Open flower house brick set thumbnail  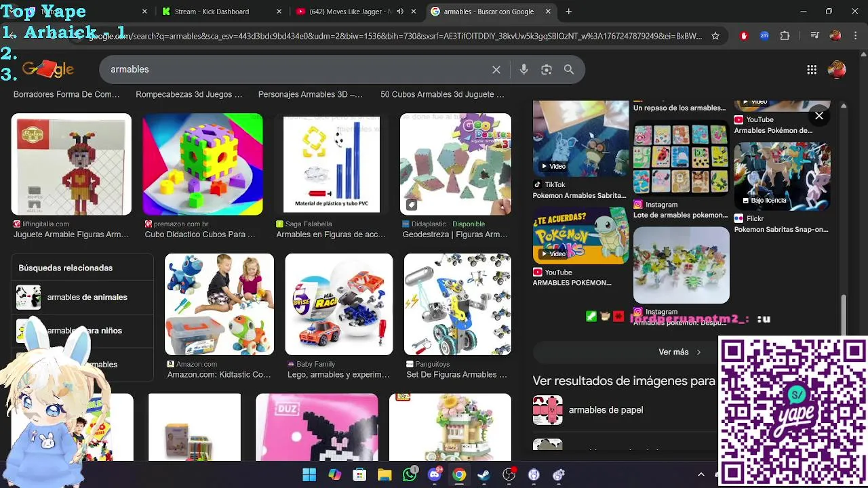(x=450, y=427)
